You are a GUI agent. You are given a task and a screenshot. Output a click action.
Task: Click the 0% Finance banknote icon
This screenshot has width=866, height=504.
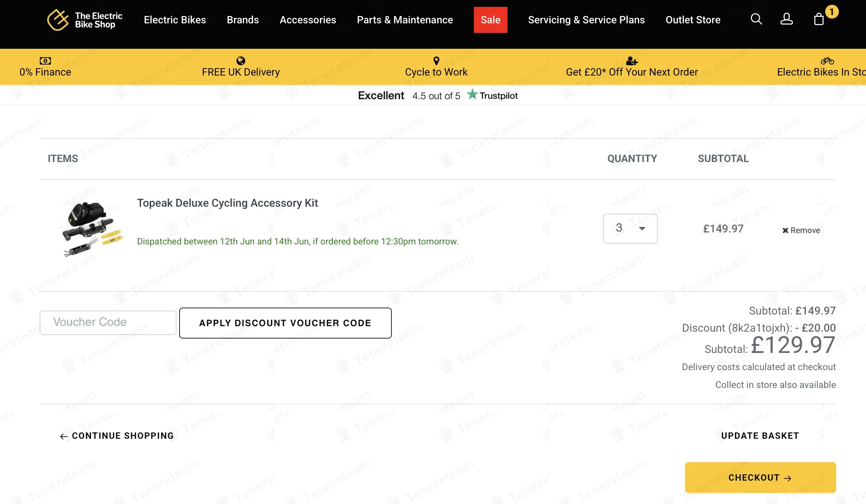coord(45,61)
